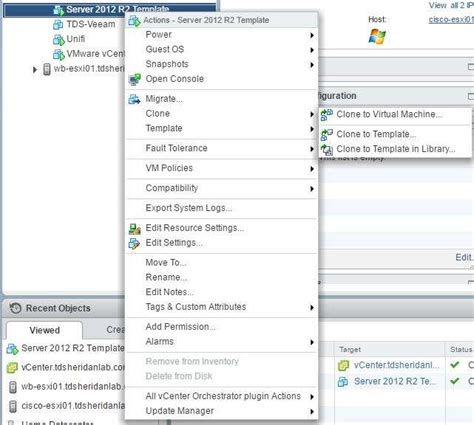The height and width of the screenshot is (425, 474).
Task: Click the Edit Settings icon
Action: [x=134, y=243]
